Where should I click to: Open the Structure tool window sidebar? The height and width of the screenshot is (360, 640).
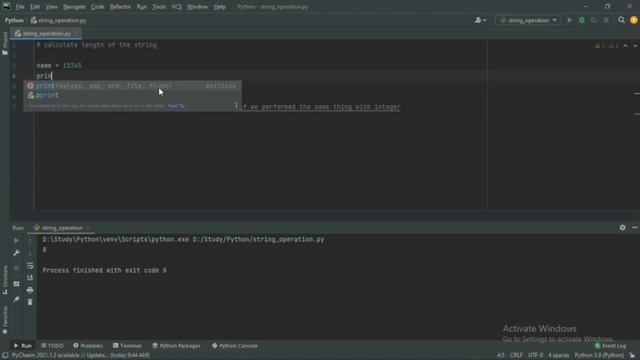5,280
